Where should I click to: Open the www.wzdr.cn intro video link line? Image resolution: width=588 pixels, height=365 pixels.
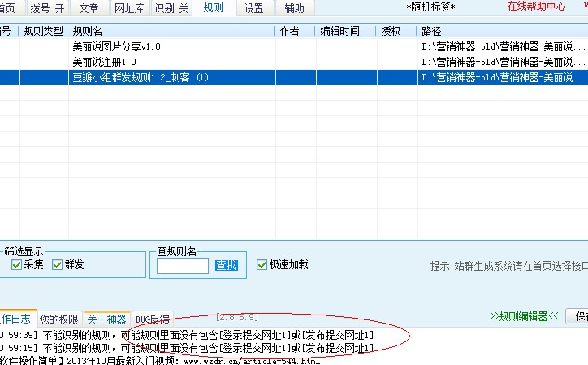[x=160, y=361]
